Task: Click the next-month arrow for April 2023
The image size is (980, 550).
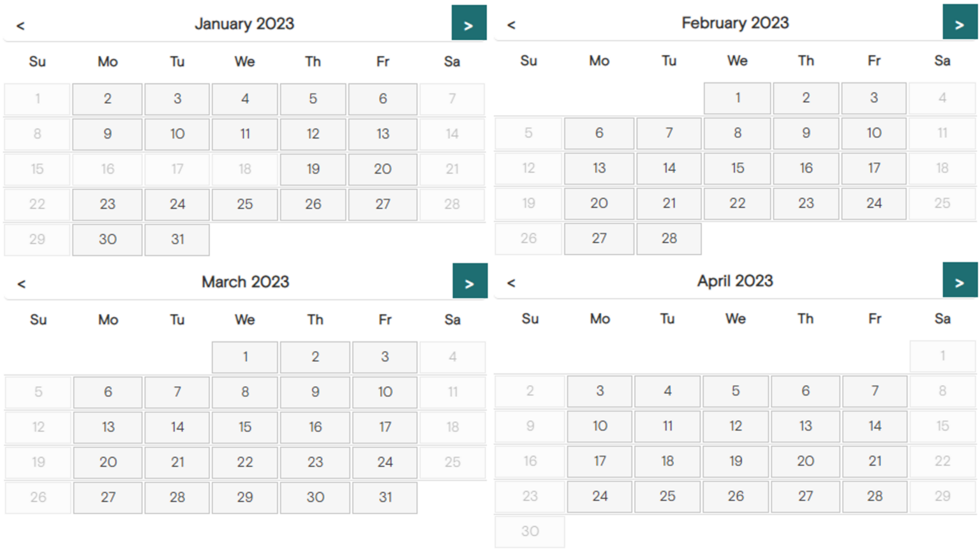Action: click(x=959, y=281)
